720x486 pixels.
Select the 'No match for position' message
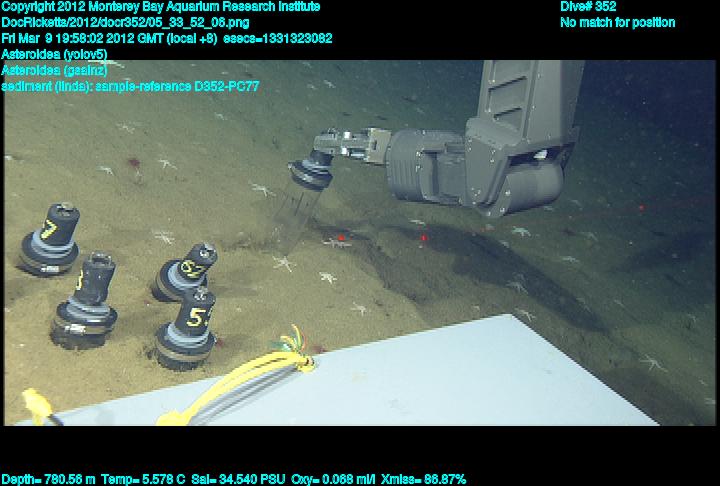[618, 23]
